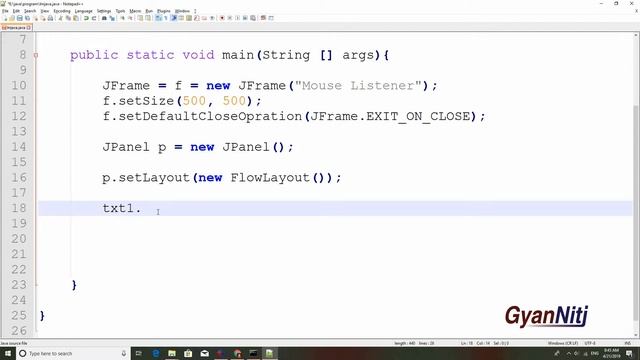The height and width of the screenshot is (360, 640).
Task: Toggle Show all characters toolbar button
Action: [166, 18]
